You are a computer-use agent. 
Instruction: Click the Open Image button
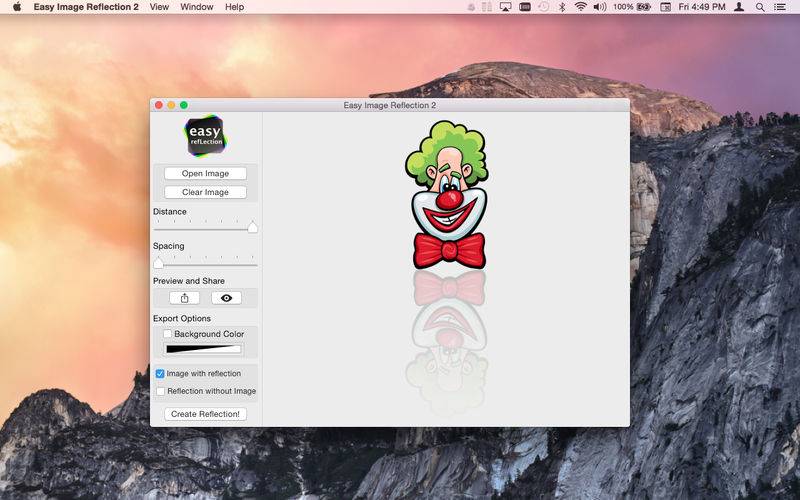pyautogui.click(x=205, y=173)
